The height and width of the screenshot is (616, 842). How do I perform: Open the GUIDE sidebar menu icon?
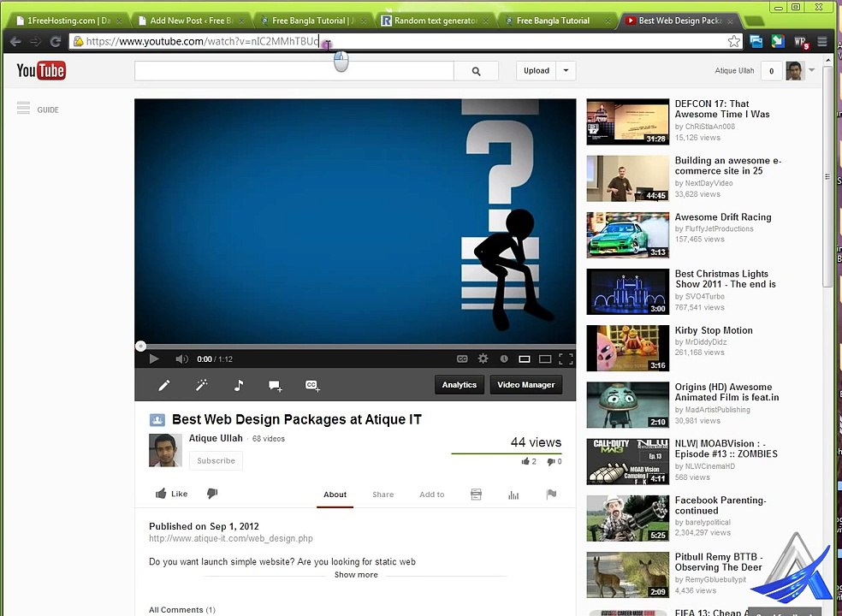tap(23, 108)
